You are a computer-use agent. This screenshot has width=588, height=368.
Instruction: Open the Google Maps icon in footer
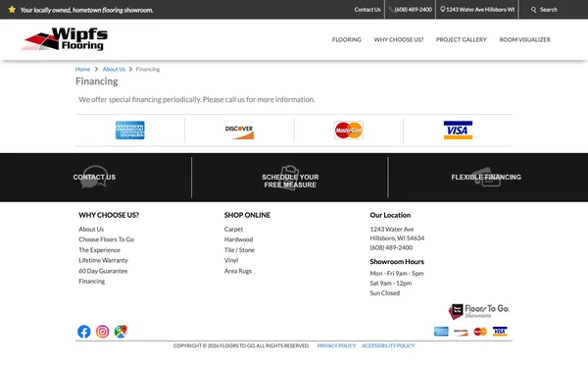pyautogui.click(x=121, y=332)
